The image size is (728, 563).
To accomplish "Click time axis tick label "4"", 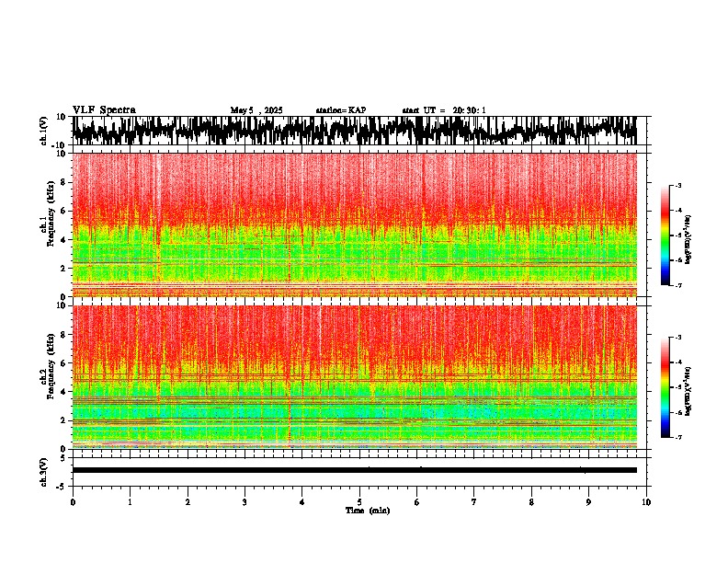I will coord(302,502).
